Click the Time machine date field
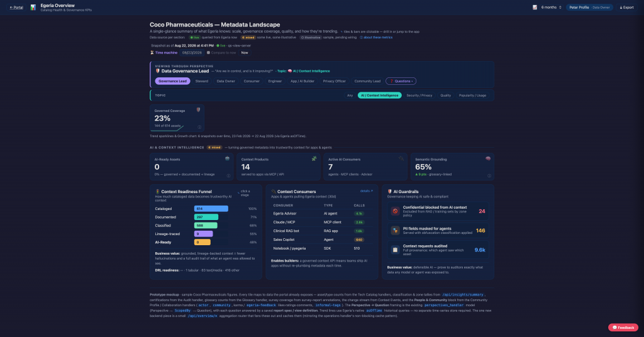 [x=192, y=53]
